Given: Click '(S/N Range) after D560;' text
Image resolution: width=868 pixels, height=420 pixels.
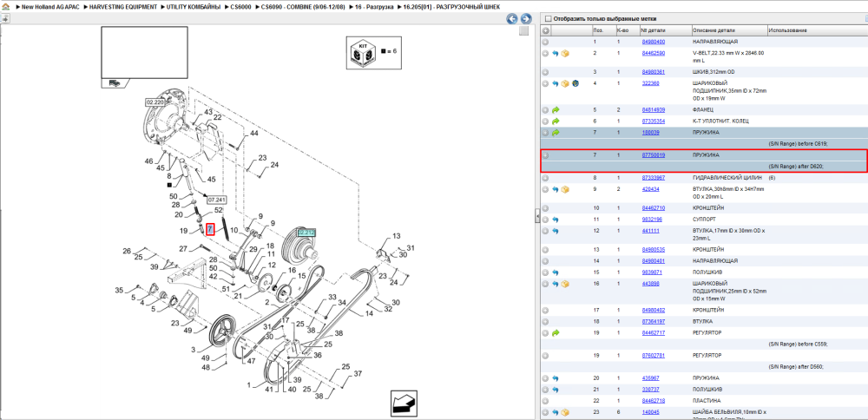Looking at the screenshot, I should [798, 366].
